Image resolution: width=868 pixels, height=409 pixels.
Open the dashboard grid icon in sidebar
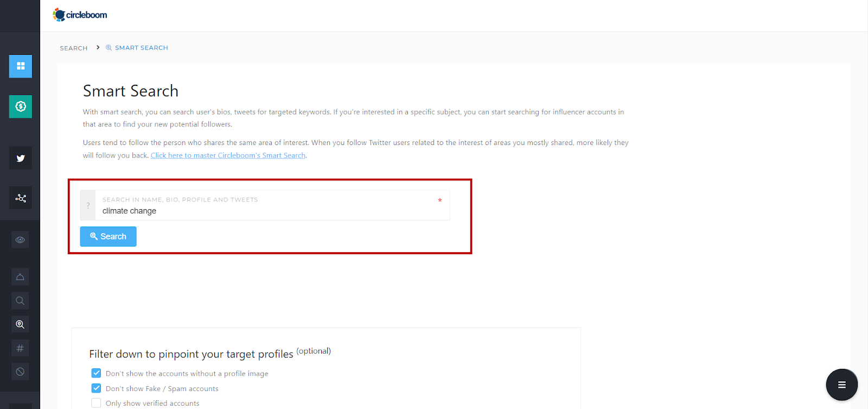coord(20,66)
